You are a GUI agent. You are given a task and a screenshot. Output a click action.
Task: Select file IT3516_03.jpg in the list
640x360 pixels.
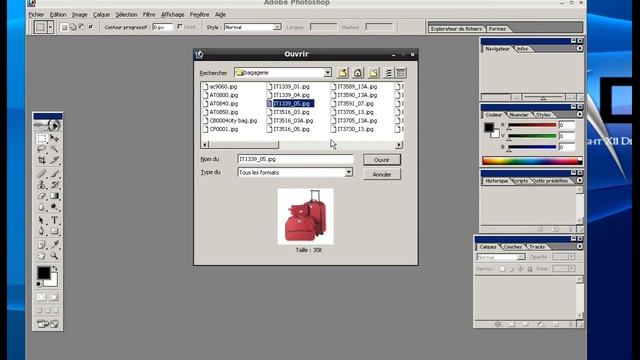pos(288,112)
